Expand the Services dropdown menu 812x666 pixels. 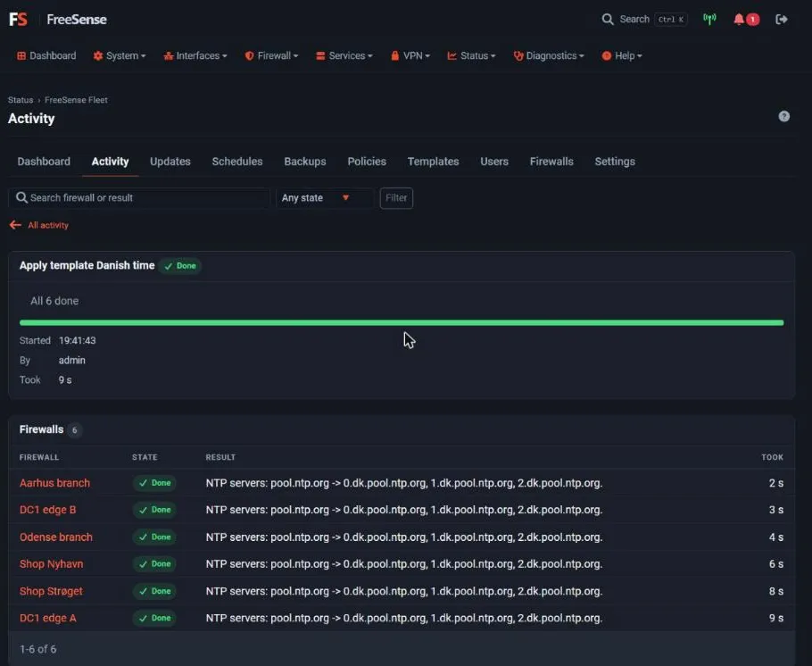344,55
